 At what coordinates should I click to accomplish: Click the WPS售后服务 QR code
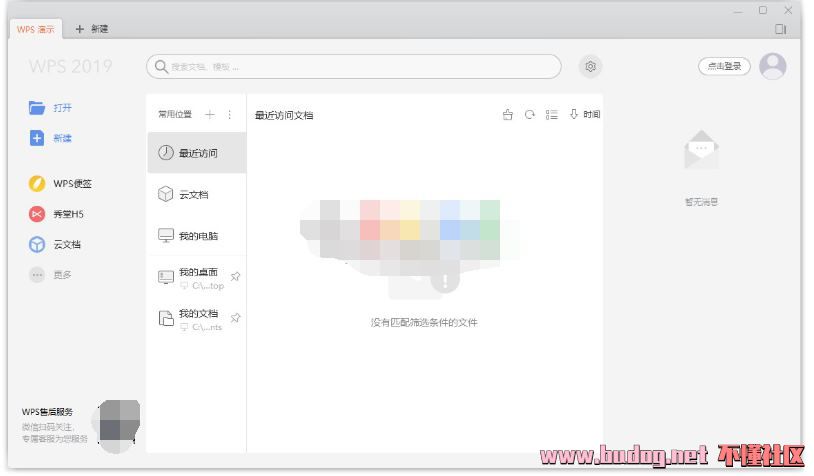(x=117, y=426)
